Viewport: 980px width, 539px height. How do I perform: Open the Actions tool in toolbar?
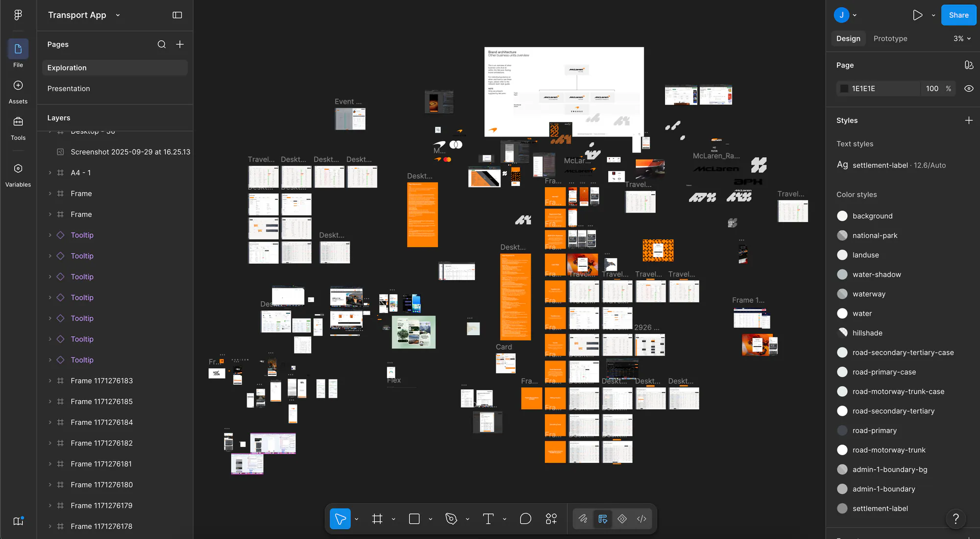551,519
